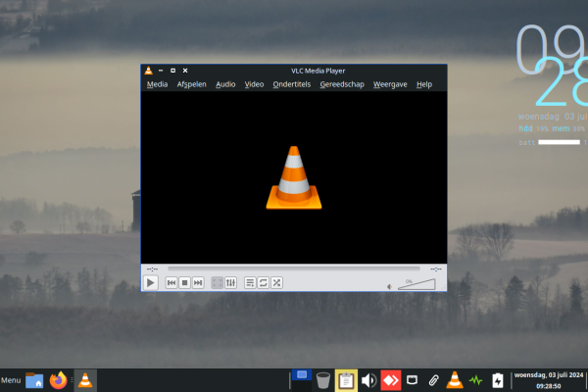
Task: Open the taskbar Menu button
Action: coord(11,380)
